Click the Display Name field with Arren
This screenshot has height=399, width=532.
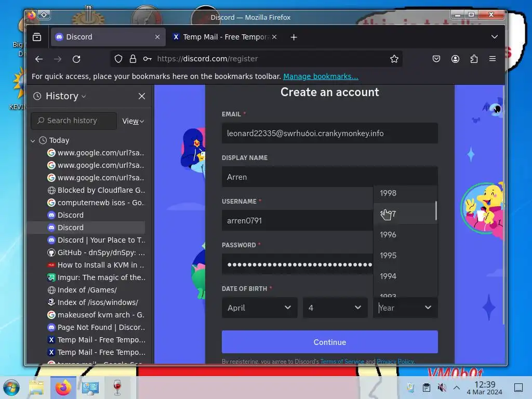pos(329,177)
